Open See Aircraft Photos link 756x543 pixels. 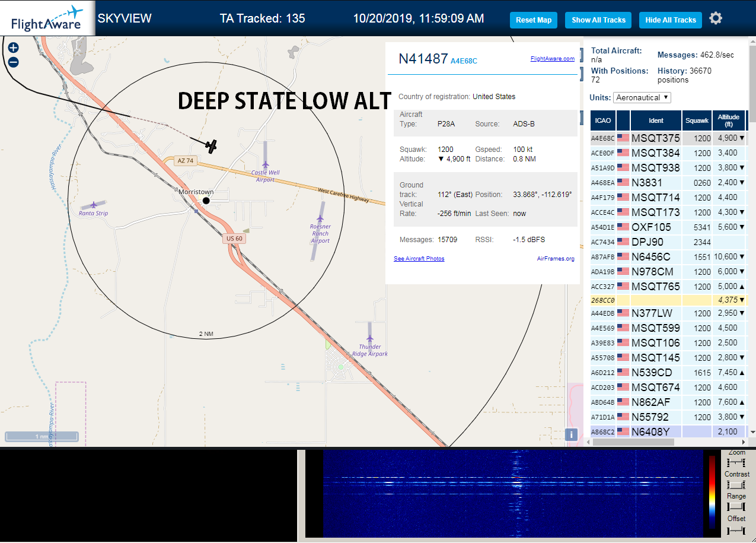(x=419, y=259)
